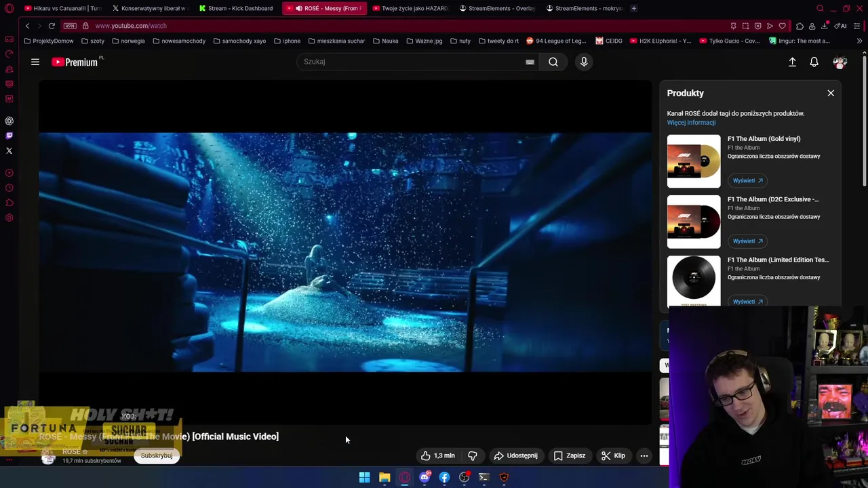Open the D2C Exclusive album thumbnail
Image resolution: width=868 pixels, height=488 pixels.
tap(694, 222)
